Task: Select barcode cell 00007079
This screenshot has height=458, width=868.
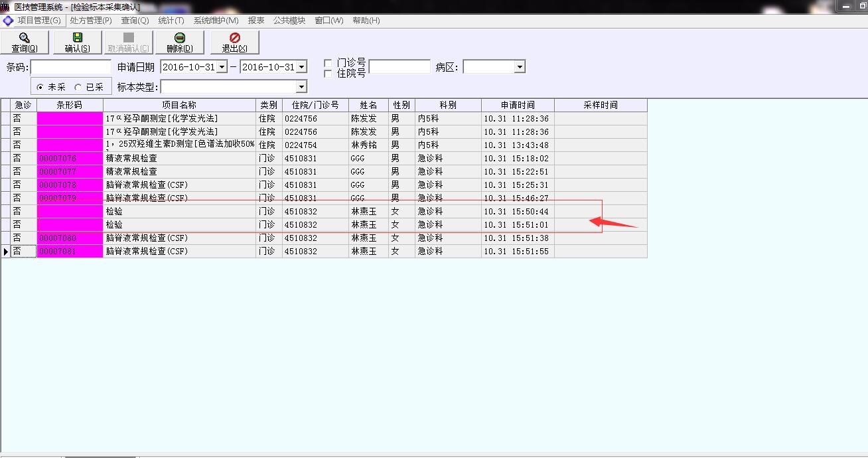Action: coord(70,198)
